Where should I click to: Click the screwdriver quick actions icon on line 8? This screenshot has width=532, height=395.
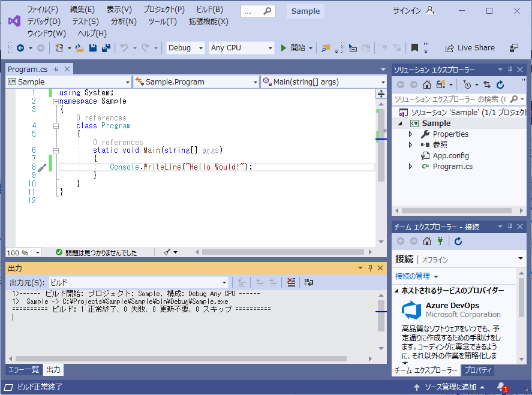point(42,167)
